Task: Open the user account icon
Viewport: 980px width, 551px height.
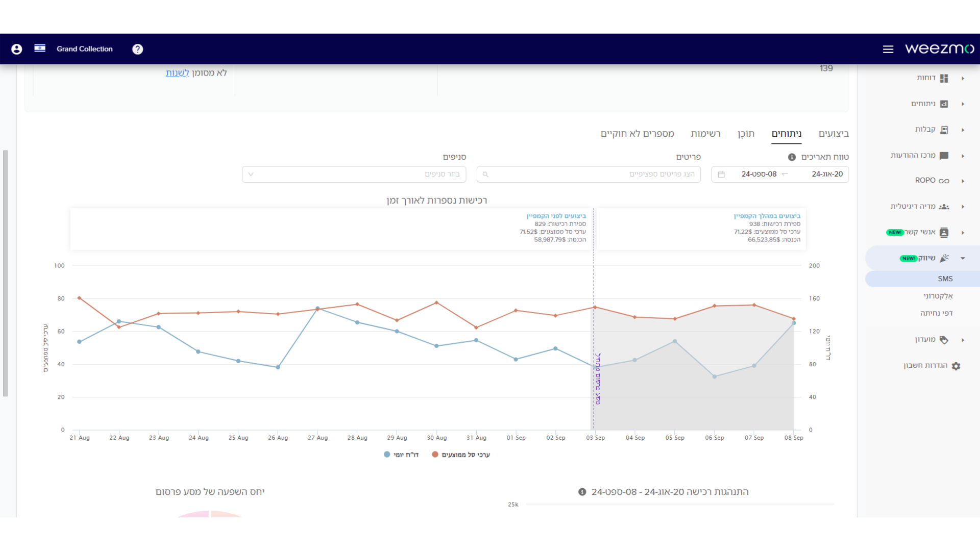Action: (x=17, y=49)
